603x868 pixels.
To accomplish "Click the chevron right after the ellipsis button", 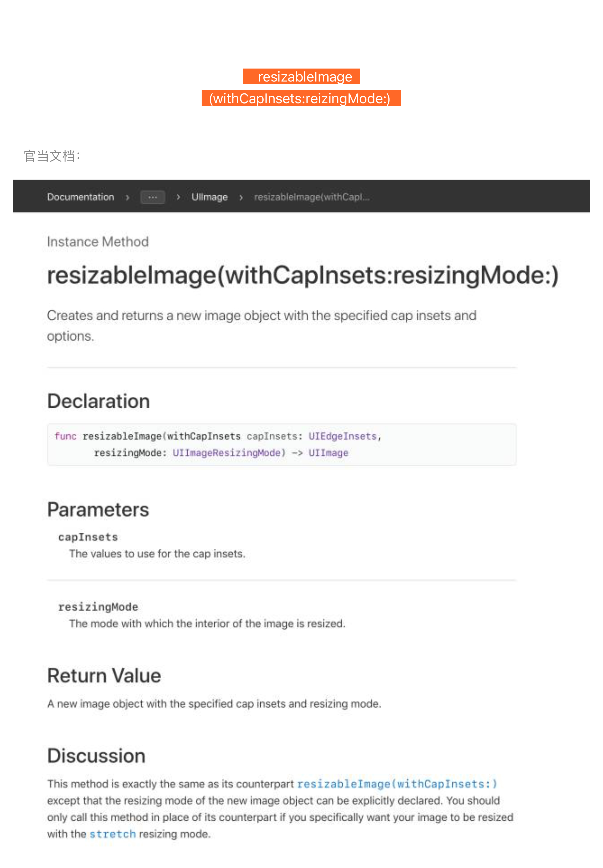I will coord(178,197).
